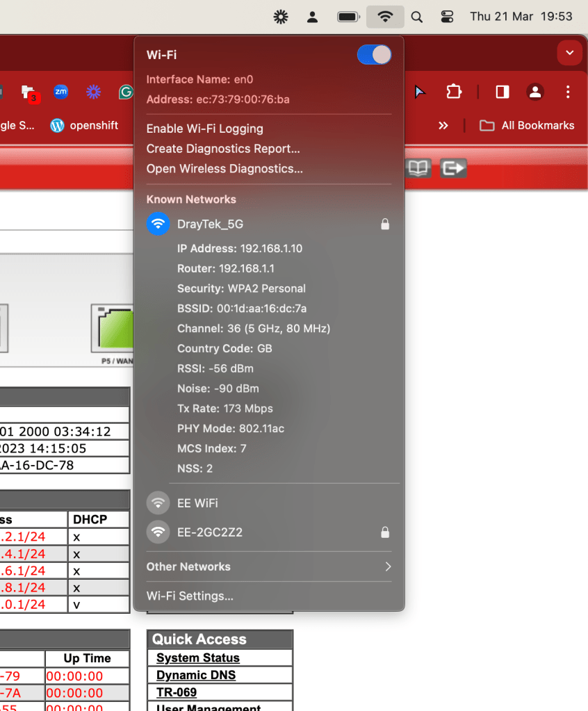This screenshot has height=711, width=588.
Task: Click the Country Code: GB text
Action: click(x=224, y=348)
